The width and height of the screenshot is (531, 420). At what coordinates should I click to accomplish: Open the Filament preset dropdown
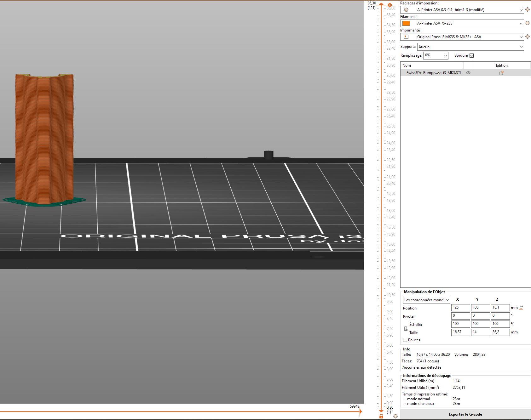462,23
